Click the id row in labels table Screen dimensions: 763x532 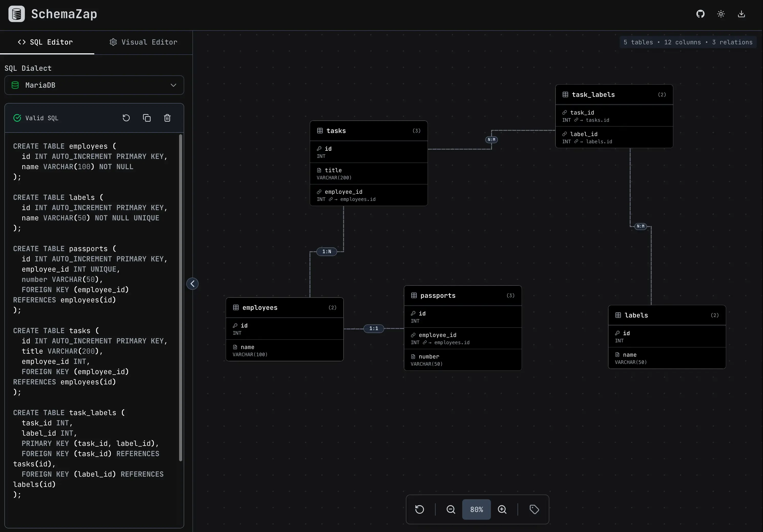667,337
